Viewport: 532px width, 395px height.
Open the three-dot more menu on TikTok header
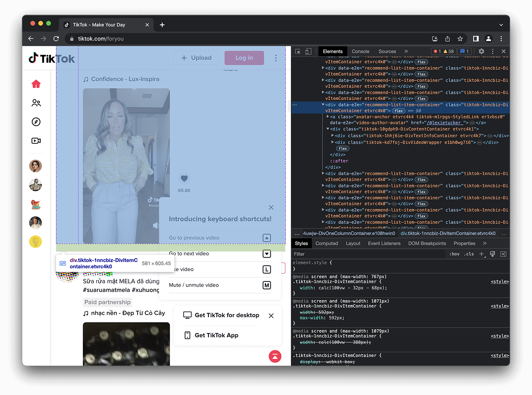275,58
